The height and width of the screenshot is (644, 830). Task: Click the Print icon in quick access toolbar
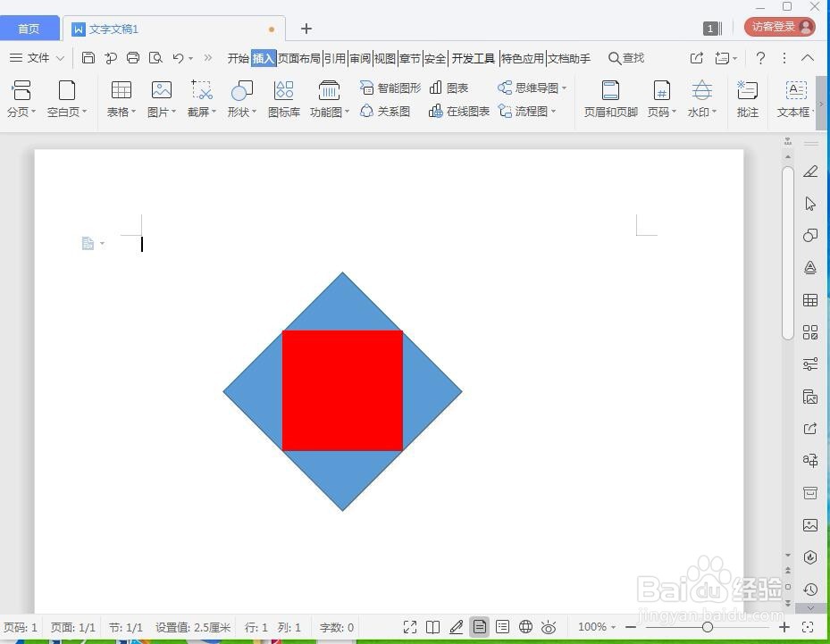pyautogui.click(x=133, y=58)
